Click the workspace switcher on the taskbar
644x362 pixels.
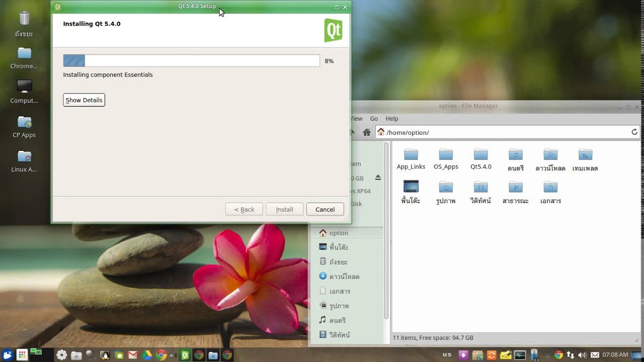(x=41, y=355)
